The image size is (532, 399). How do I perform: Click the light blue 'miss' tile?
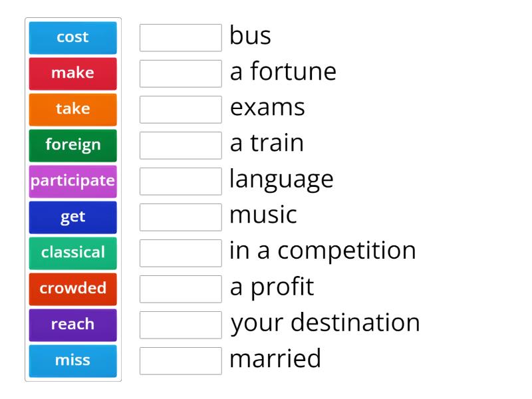(x=73, y=361)
